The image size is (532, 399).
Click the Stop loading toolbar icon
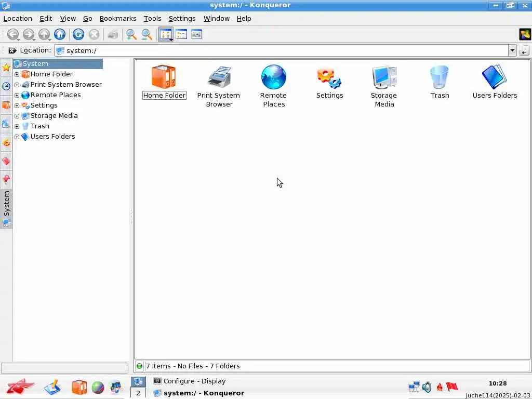pos(94,34)
